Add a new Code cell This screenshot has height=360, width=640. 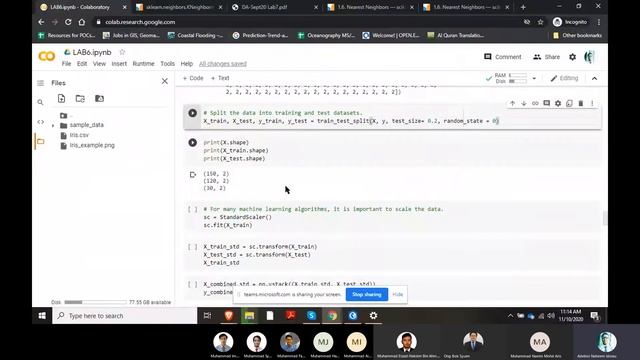(x=193, y=78)
